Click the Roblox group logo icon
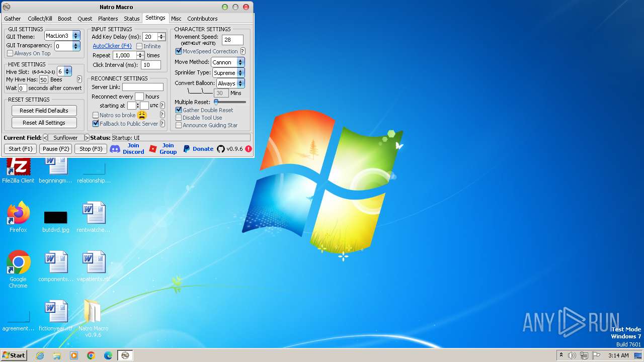The image size is (644, 362). click(153, 149)
